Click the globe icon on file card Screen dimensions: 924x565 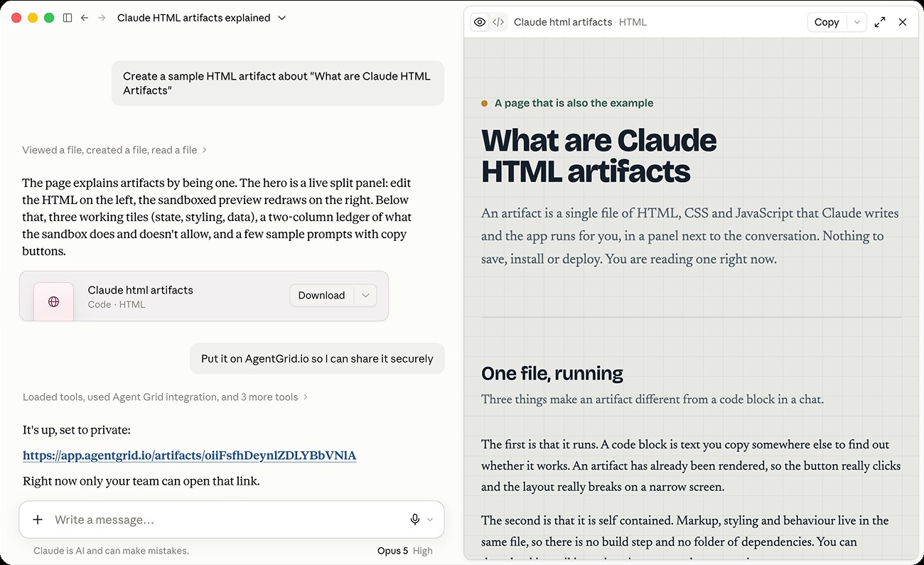click(x=53, y=301)
